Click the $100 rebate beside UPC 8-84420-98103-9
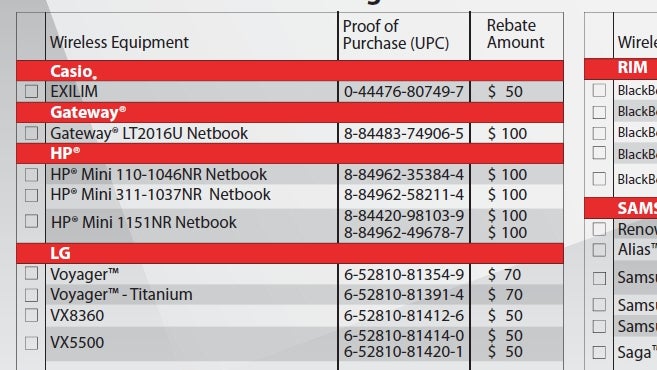The width and height of the screenshot is (657, 370). tap(507, 216)
